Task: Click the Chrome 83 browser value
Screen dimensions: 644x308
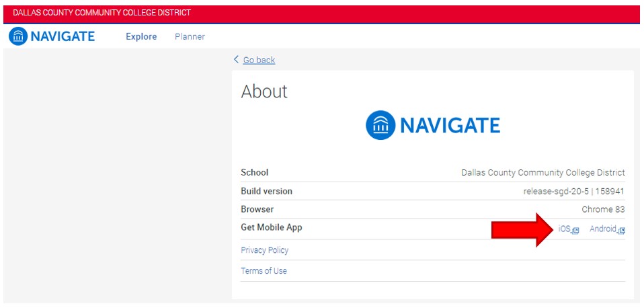Action: [x=603, y=209]
